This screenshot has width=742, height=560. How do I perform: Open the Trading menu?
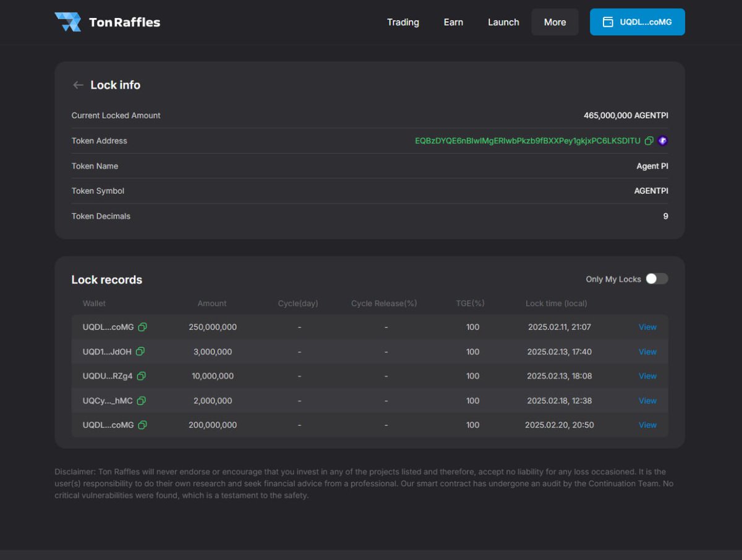[403, 22]
